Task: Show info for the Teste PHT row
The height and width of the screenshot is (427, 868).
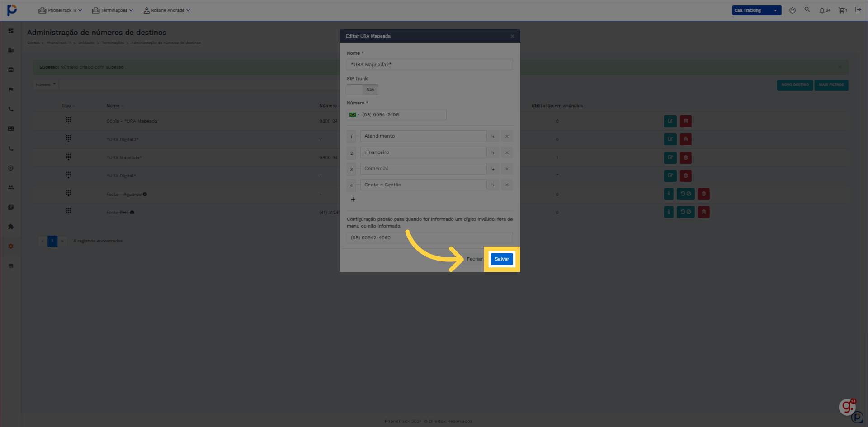Action: pyautogui.click(x=669, y=212)
